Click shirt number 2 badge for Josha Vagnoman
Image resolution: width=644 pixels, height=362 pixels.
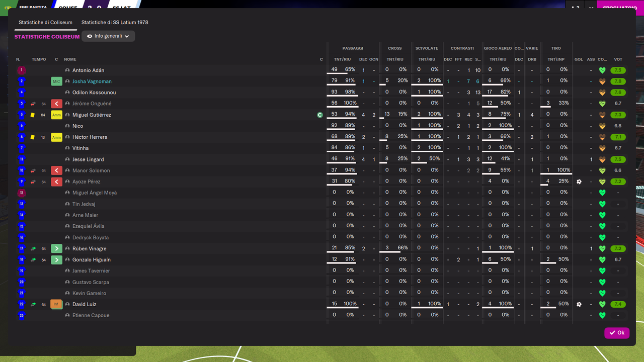tap(21, 81)
